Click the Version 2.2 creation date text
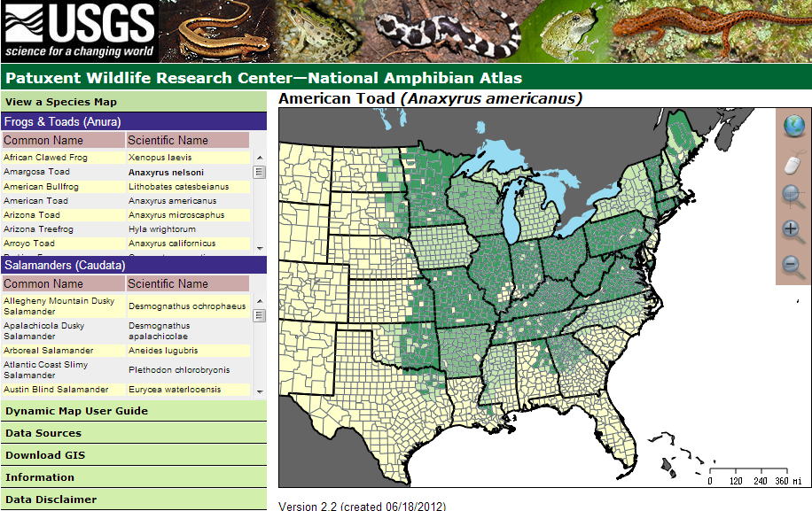The width and height of the screenshot is (812, 511). [362, 506]
